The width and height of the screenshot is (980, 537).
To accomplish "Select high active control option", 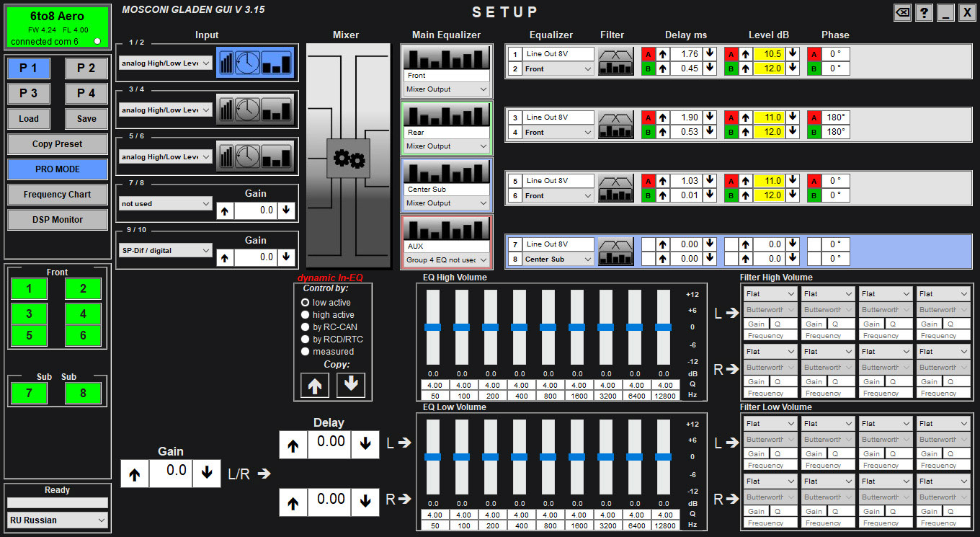I will [328, 315].
